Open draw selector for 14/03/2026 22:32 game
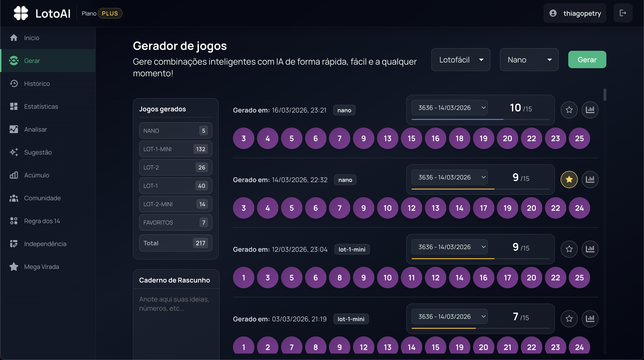Screen dimensions: 644x360 tap(449, 177)
